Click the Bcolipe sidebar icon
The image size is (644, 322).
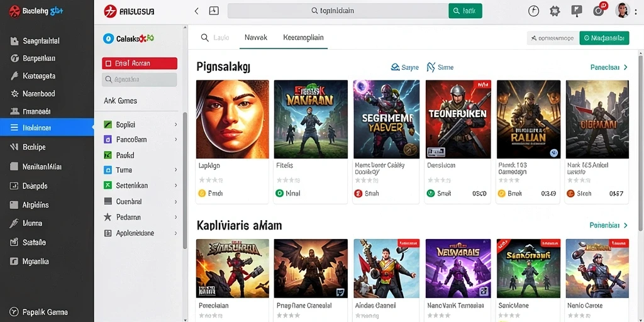pos(14,147)
